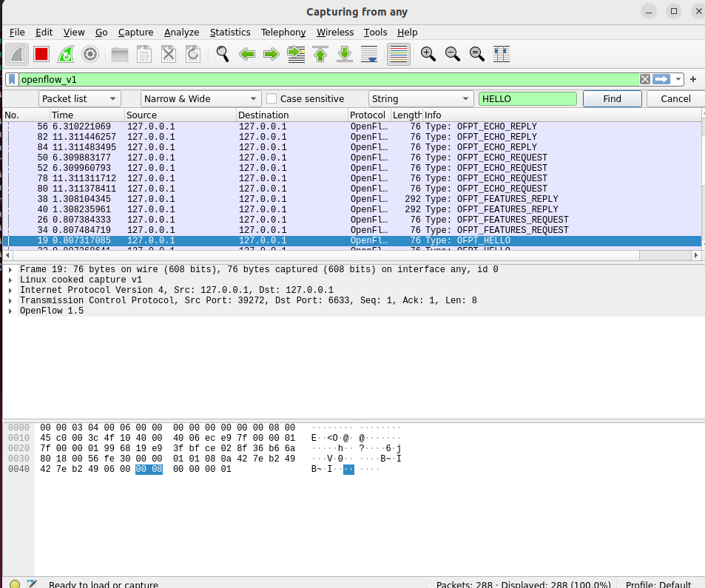
Task: Click Profile: Default in status bar
Action: (x=658, y=584)
